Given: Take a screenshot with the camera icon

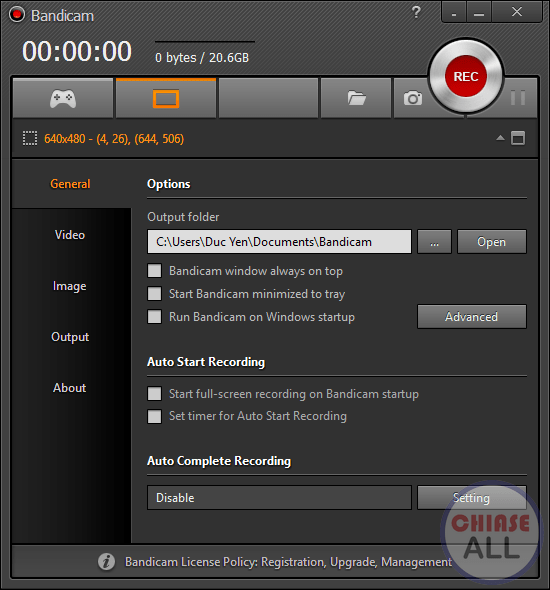Looking at the screenshot, I should [x=413, y=99].
